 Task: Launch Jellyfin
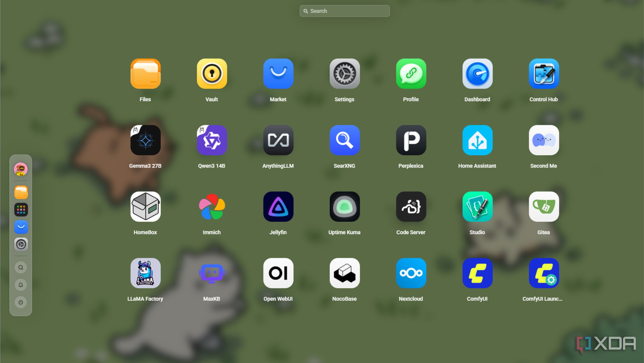(x=278, y=206)
